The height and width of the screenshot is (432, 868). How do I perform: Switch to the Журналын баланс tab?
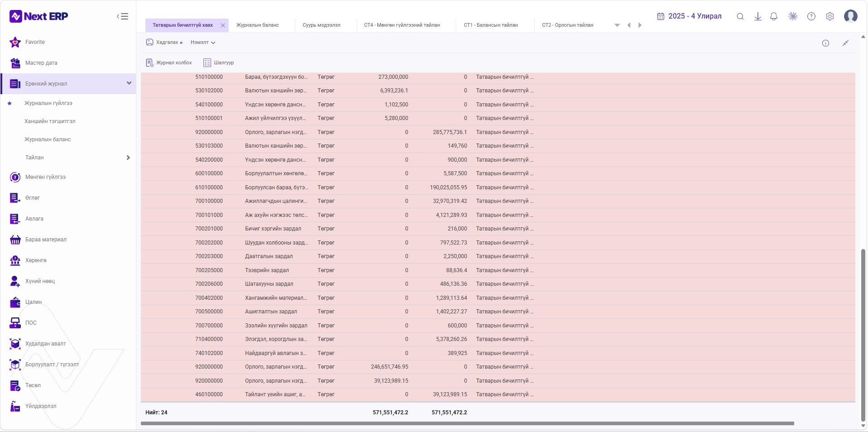click(258, 25)
